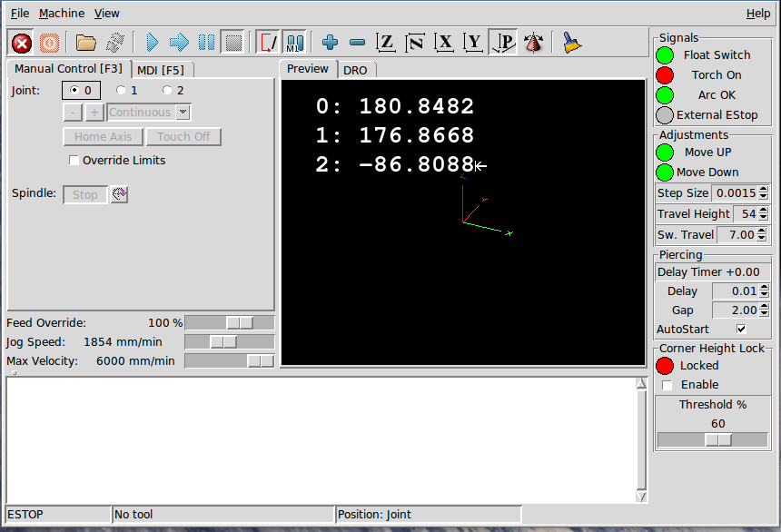Open the View menu
This screenshot has width=781, height=532.
[106, 14]
